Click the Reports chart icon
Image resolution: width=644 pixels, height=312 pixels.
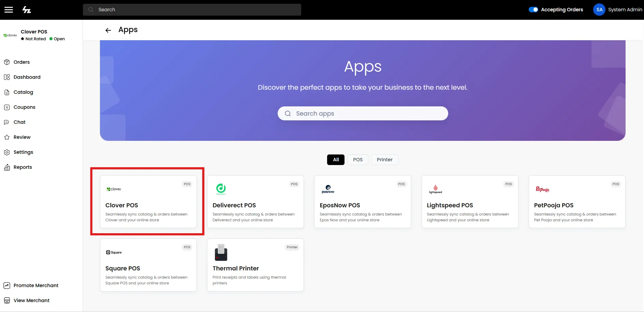[7, 167]
